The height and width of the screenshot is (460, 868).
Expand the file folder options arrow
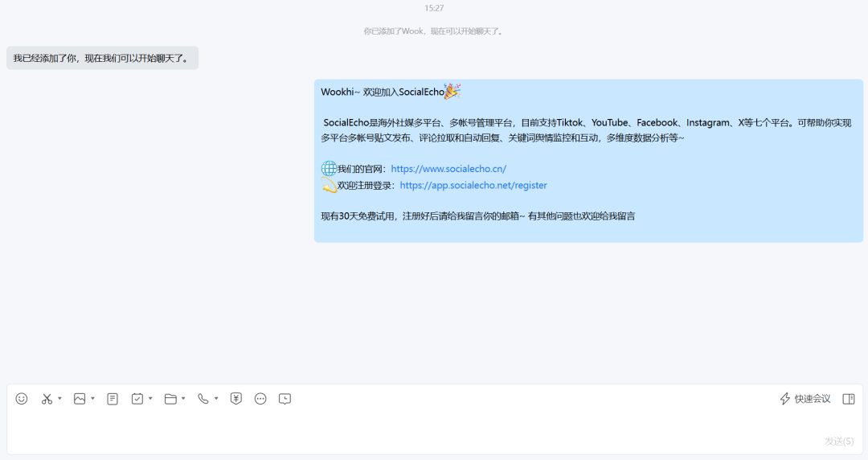[x=183, y=399]
